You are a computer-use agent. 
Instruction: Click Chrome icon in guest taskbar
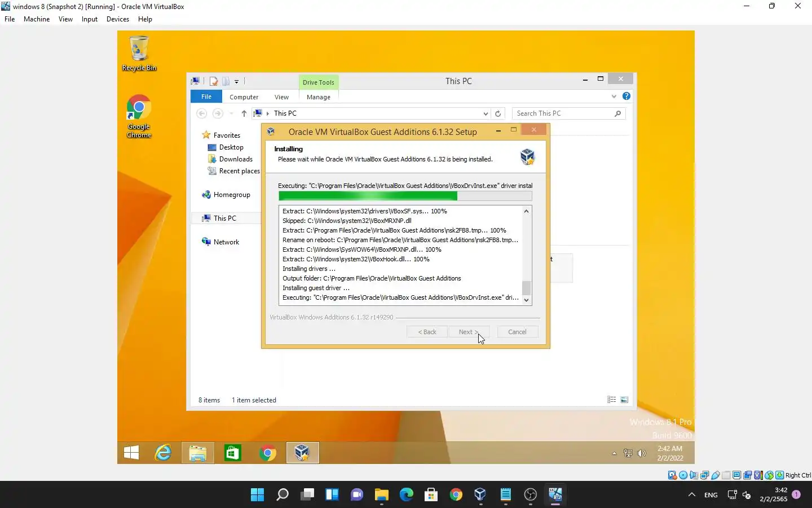(268, 453)
